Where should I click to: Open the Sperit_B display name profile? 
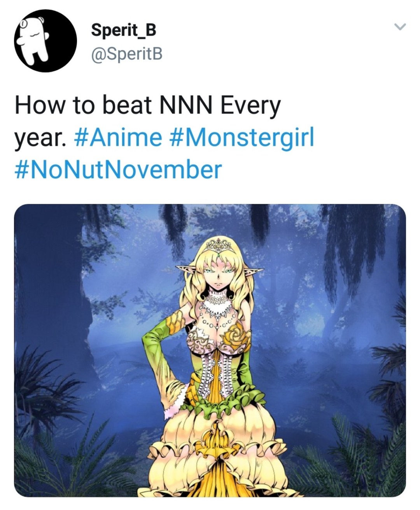tap(124, 30)
